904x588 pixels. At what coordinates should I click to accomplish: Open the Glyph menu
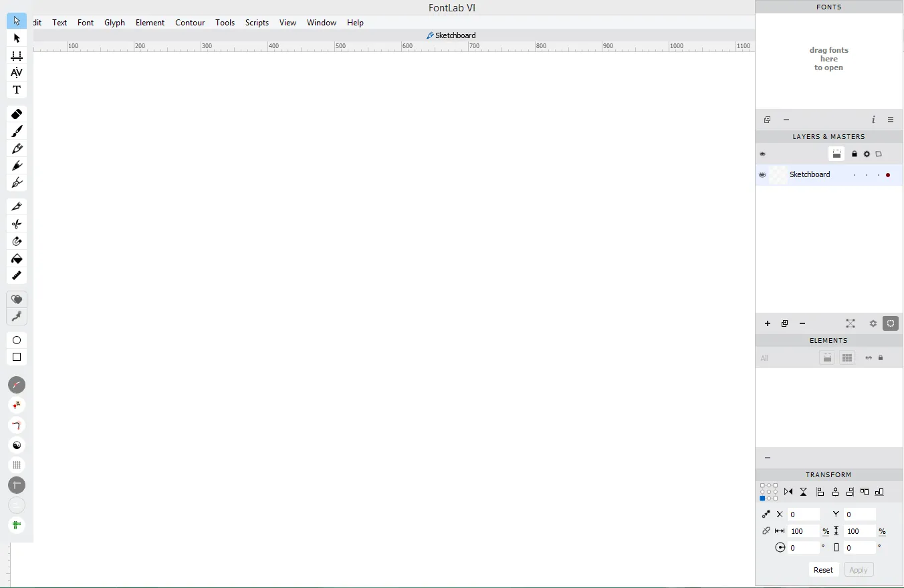click(x=114, y=23)
